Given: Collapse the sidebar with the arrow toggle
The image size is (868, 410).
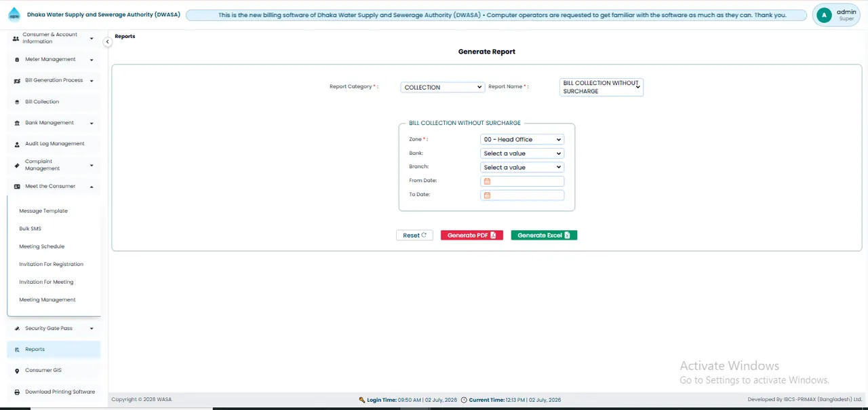Looking at the screenshot, I should 107,42.
